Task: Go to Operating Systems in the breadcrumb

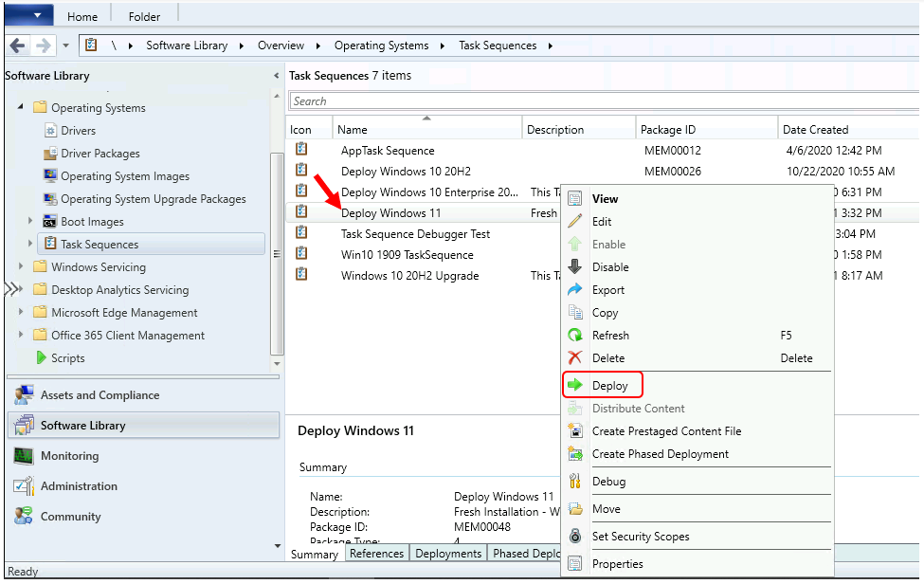Action: (381, 46)
